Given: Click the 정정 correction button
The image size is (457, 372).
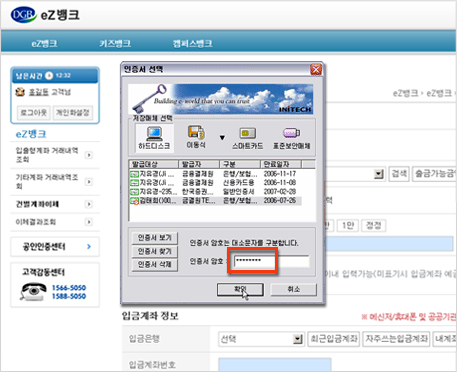Looking at the screenshot, I should 374,226.
